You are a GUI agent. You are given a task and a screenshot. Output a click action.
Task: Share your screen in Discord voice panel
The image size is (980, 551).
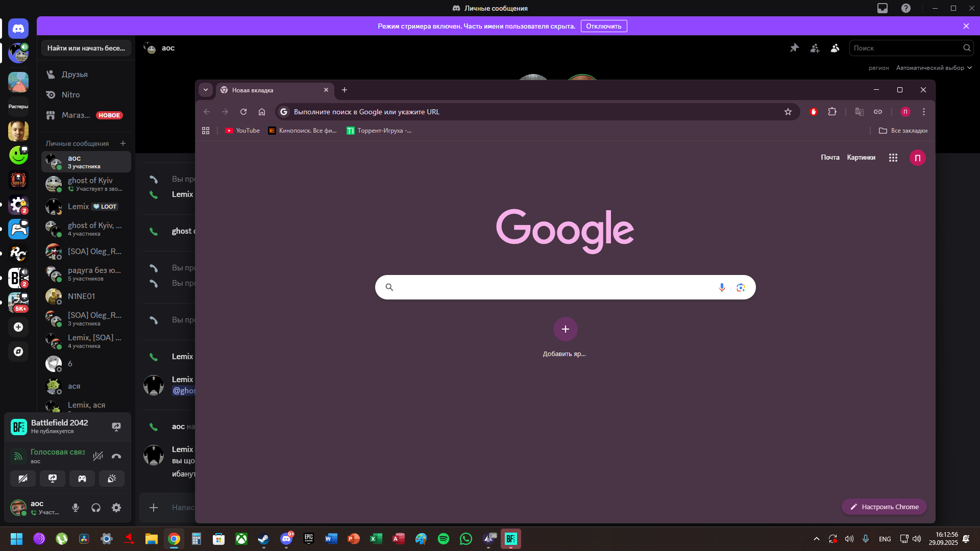point(53,479)
